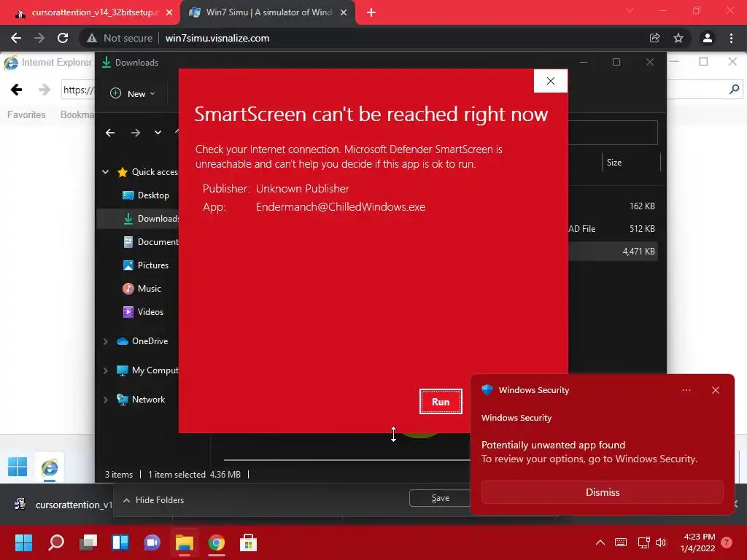The image size is (747, 560).
Task: Share this page icon in Chrome
Action: tap(654, 38)
